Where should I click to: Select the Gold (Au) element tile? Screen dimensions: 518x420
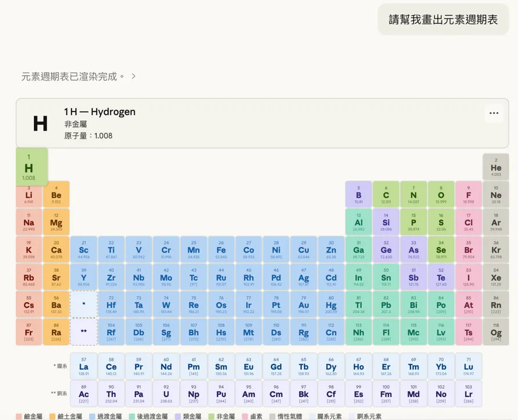pos(303,305)
